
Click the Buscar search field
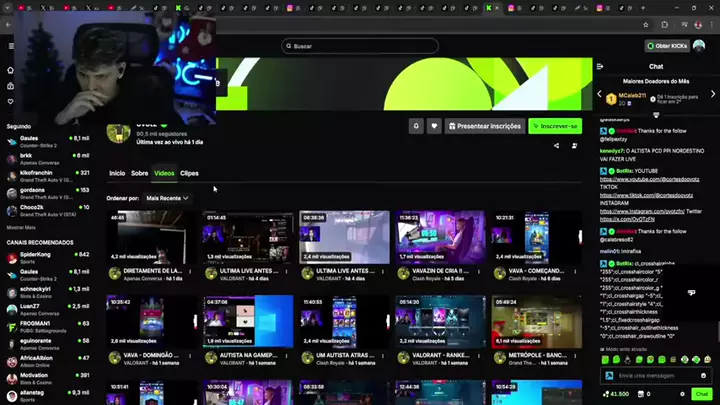tap(360, 46)
